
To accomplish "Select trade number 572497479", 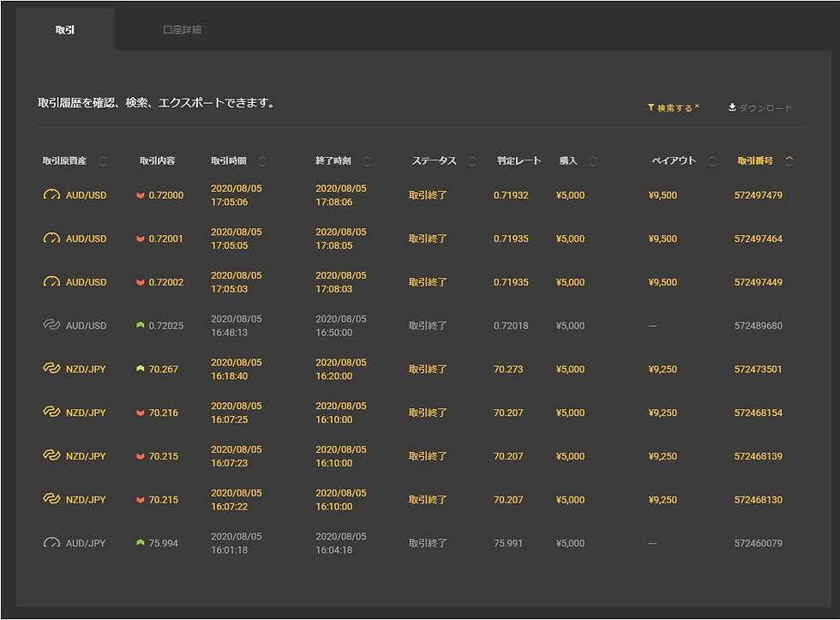I will click(758, 195).
